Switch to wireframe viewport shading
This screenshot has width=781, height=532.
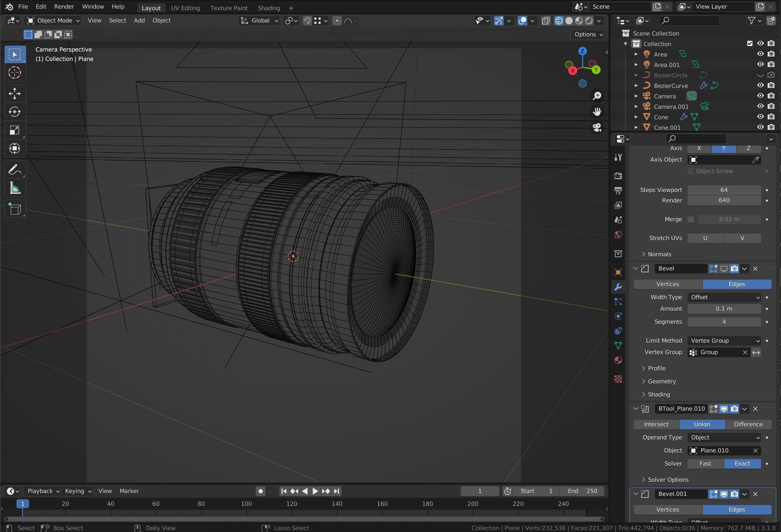coord(559,21)
